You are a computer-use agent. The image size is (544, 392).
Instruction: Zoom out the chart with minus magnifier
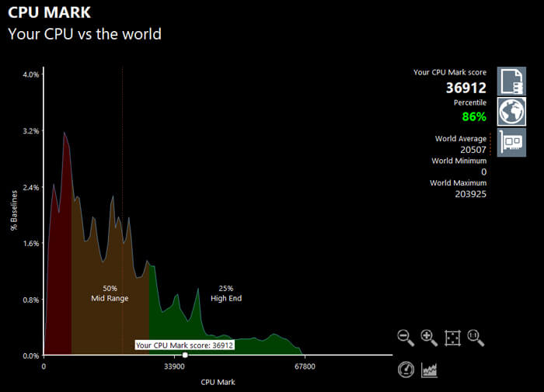[406, 338]
